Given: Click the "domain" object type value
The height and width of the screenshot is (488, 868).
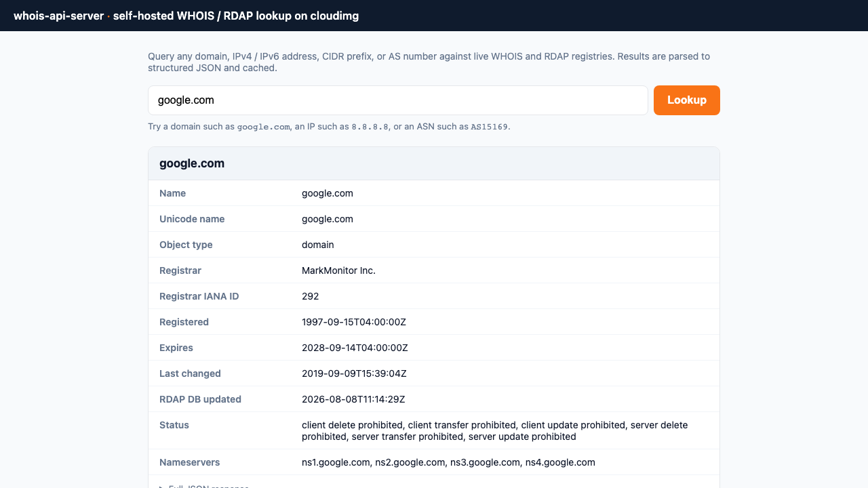Looking at the screenshot, I should coord(318,245).
